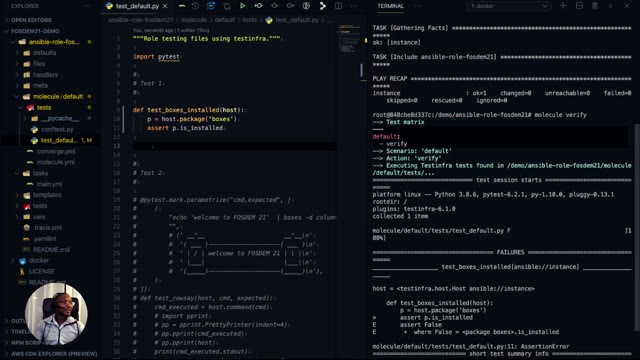Screen dimensions: 640x360
Task: Click 'molecule verify' command in terminal
Action: point(560,115)
